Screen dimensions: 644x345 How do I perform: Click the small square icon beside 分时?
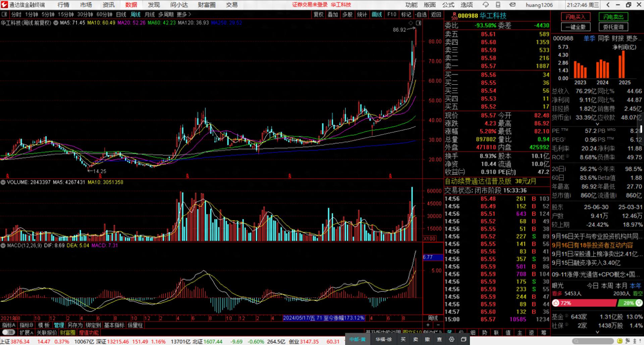(4, 14)
